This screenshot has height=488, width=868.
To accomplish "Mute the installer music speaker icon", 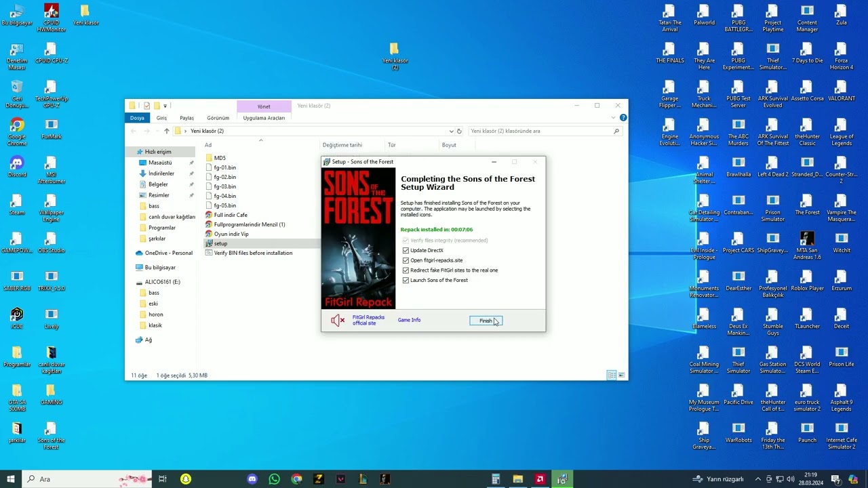I will (338, 320).
